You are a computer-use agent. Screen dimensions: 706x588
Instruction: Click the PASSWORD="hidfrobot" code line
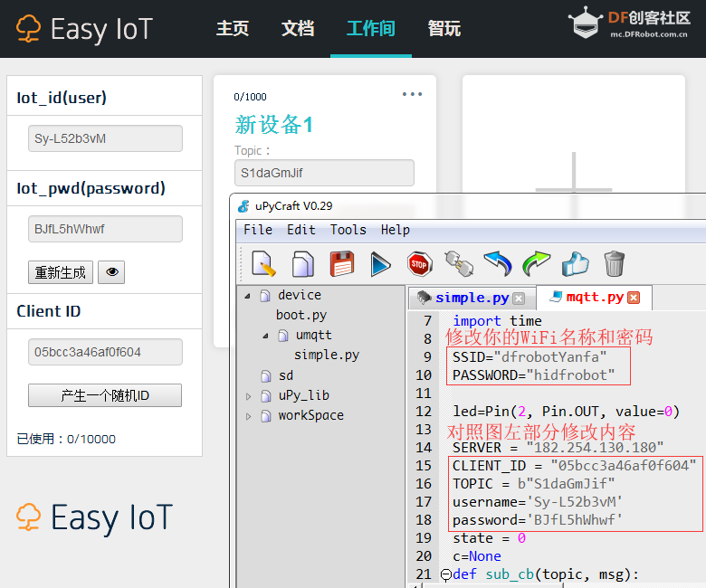[x=533, y=375]
